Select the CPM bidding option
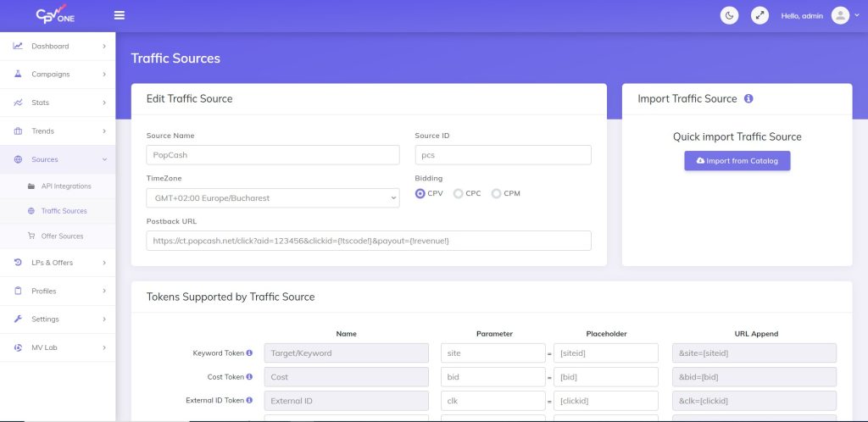 tap(496, 193)
